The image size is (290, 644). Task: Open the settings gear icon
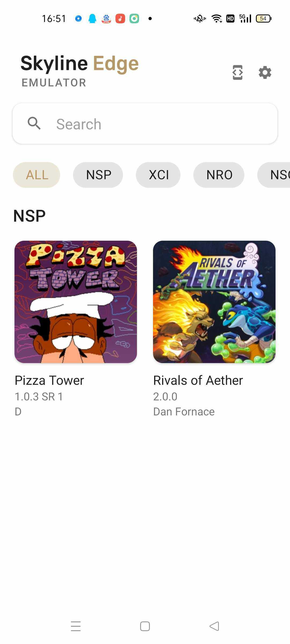[265, 72]
